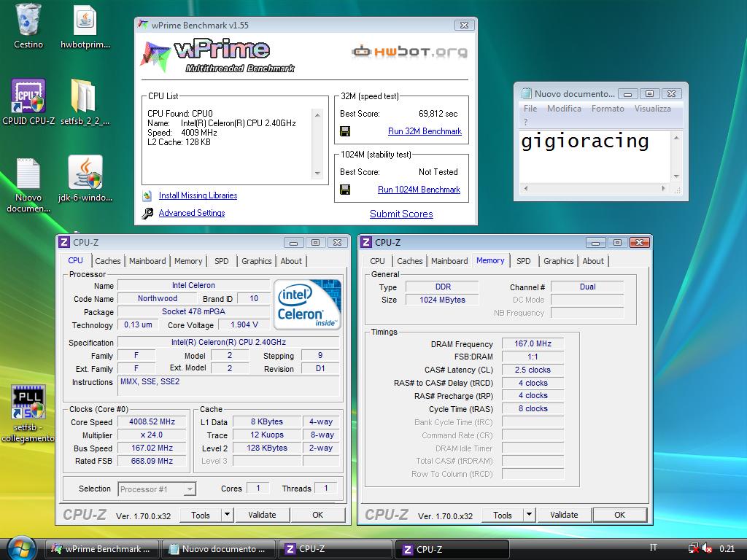This screenshot has width=747, height=560.
Task: Click OK button in right CPU-Z
Action: pyautogui.click(x=620, y=515)
